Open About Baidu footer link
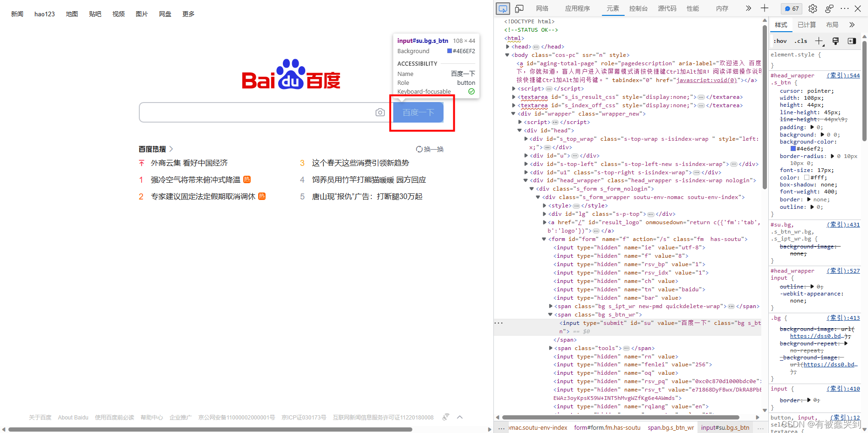 click(x=73, y=417)
